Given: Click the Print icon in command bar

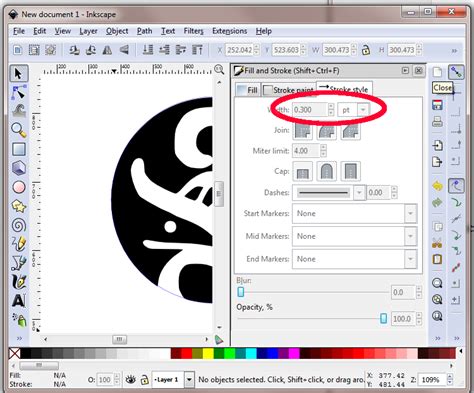Looking at the screenshot, I should [x=438, y=122].
